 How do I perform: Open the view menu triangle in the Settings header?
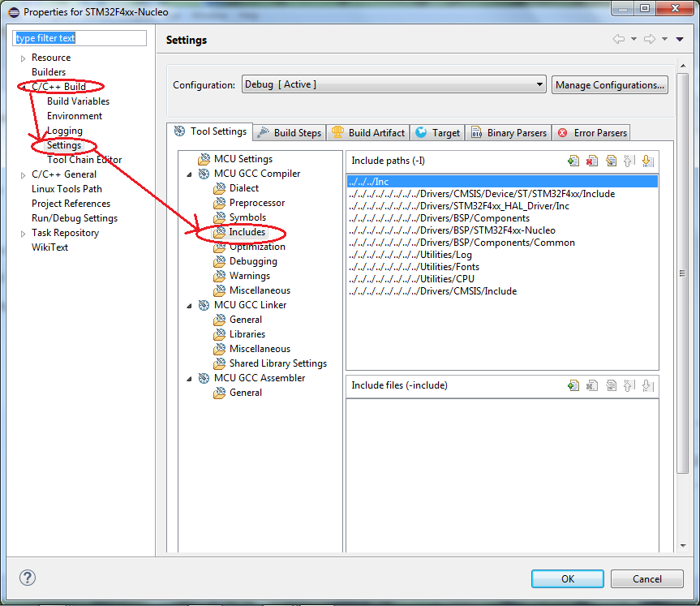coord(680,39)
